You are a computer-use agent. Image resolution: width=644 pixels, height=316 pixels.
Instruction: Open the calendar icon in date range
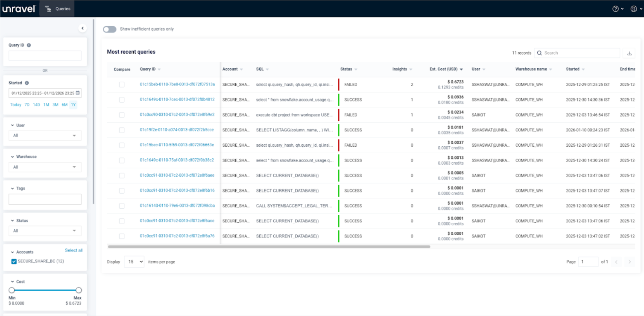tap(78, 93)
